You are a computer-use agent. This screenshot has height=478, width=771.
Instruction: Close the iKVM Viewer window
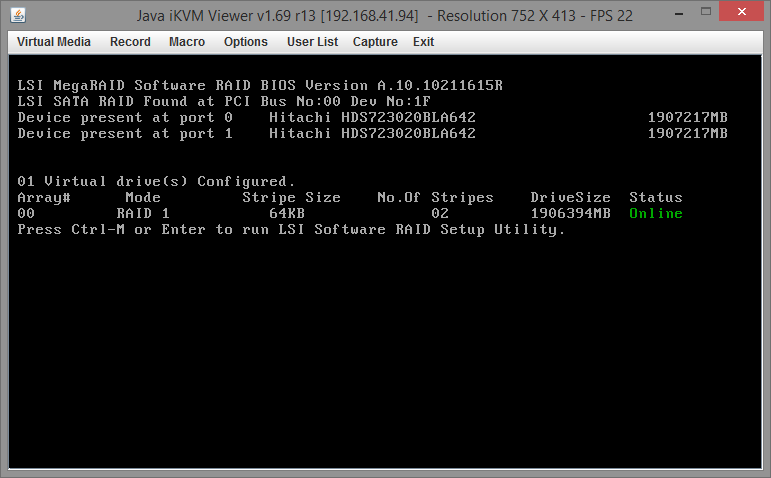(x=742, y=11)
